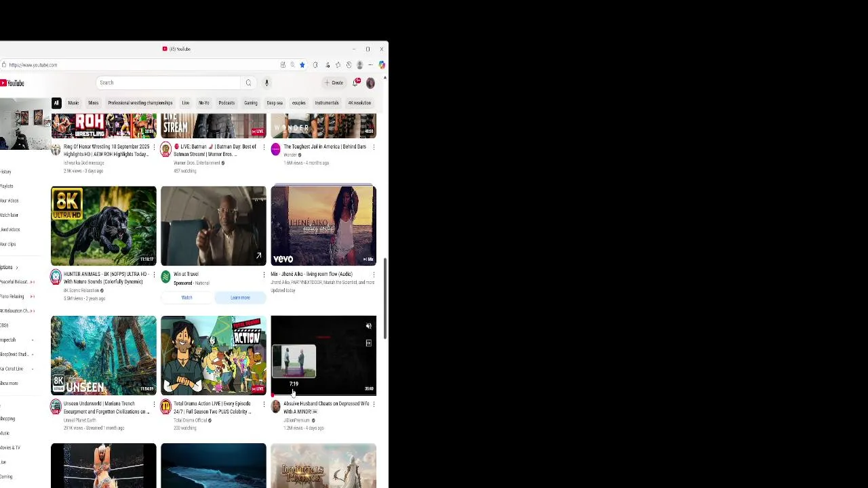Click the split screen icon in address bar
Screen dimensions: 868x488
[283, 65]
